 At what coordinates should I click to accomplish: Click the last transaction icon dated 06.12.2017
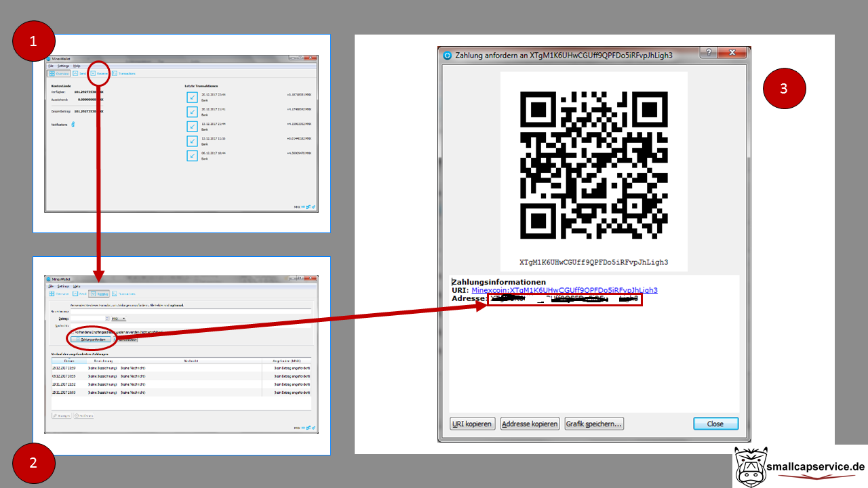click(192, 156)
